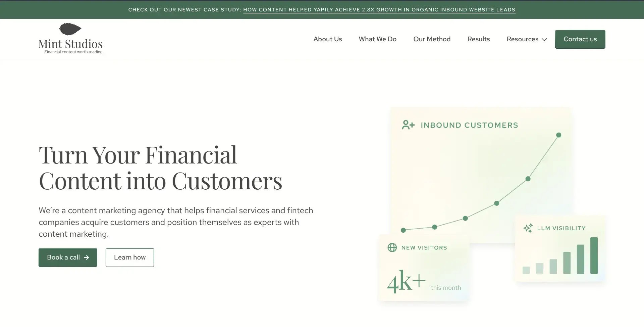Select Results in the navigation bar

[478, 39]
